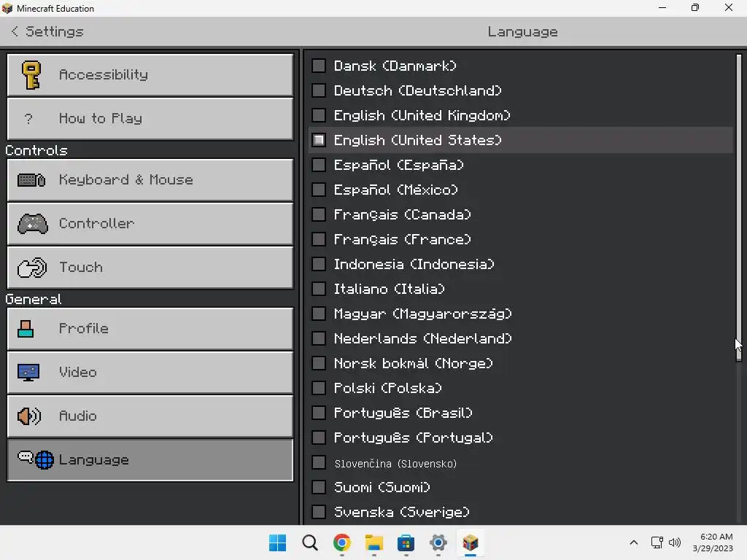This screenshot has height=560, width=747.
Task: Select Magyar (Magyarország) checkbox
Action: click(319, 314)
